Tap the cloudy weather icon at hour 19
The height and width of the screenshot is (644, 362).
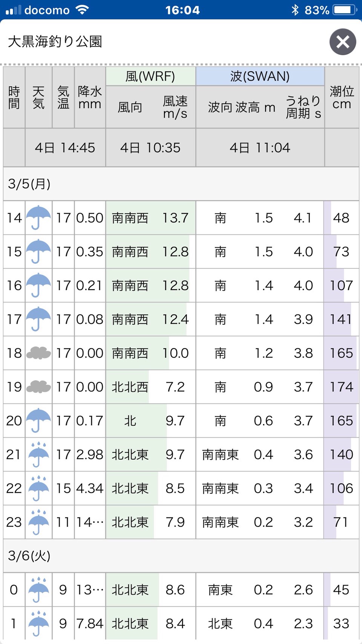point(38,387)
